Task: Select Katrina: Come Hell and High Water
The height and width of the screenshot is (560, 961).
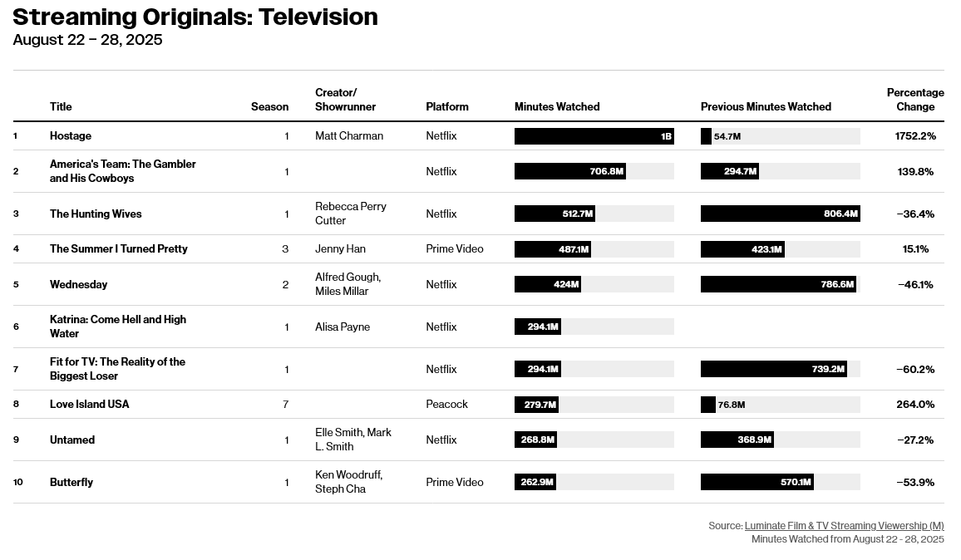Action: 118,327
